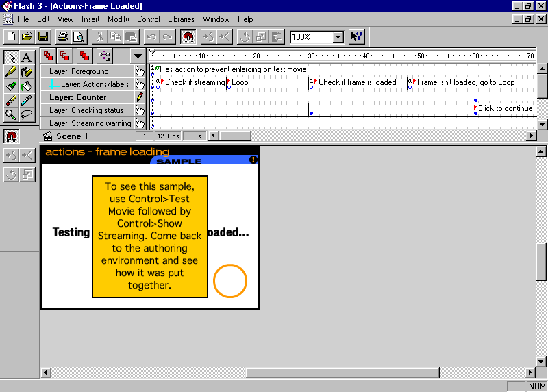
Task: Select the Layer: Foreground name button
Action: 88,71
